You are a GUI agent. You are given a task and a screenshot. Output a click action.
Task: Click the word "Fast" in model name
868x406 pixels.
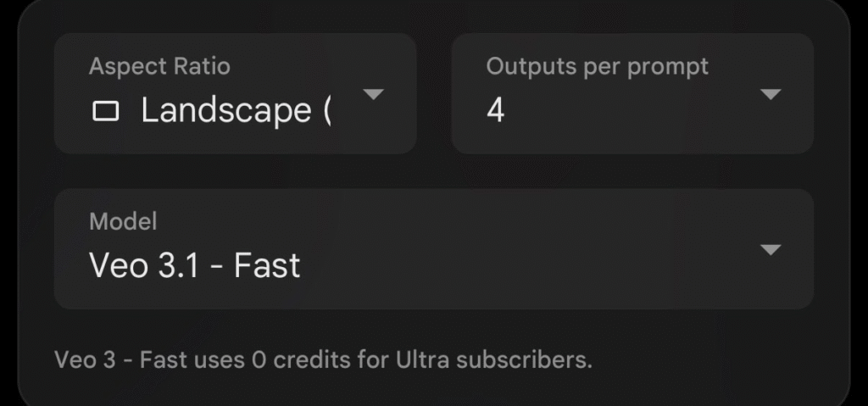pos(267,265)
